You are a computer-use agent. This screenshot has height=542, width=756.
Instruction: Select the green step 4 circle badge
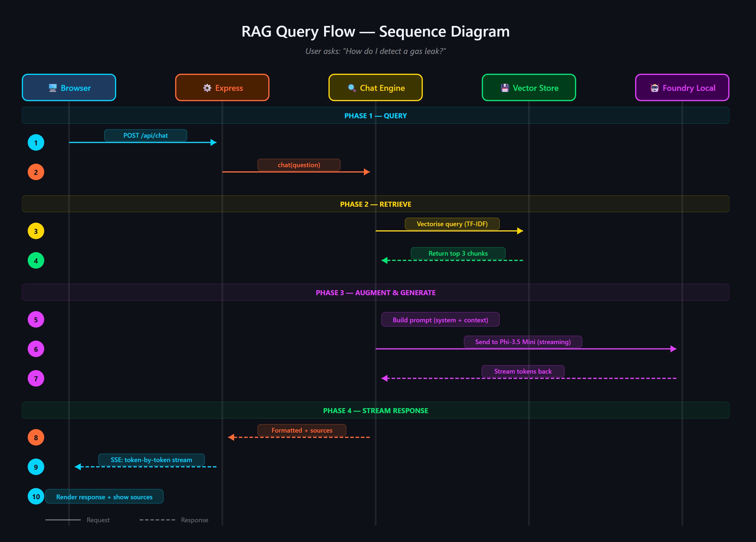point(36,261)
